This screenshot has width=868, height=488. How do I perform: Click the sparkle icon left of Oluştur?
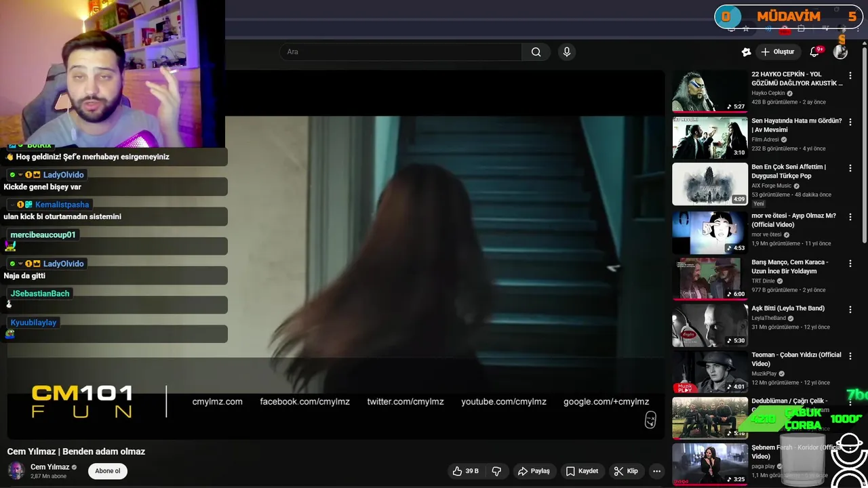coord(746,52)
